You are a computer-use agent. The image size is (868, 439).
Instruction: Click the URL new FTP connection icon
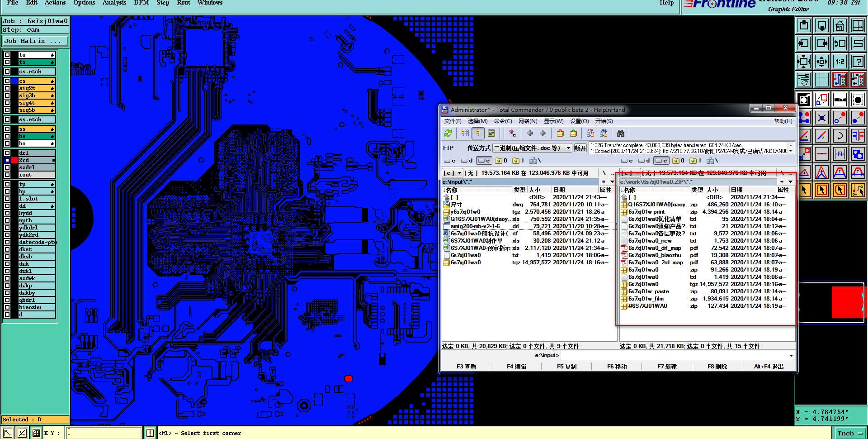(x=604, y=133)
